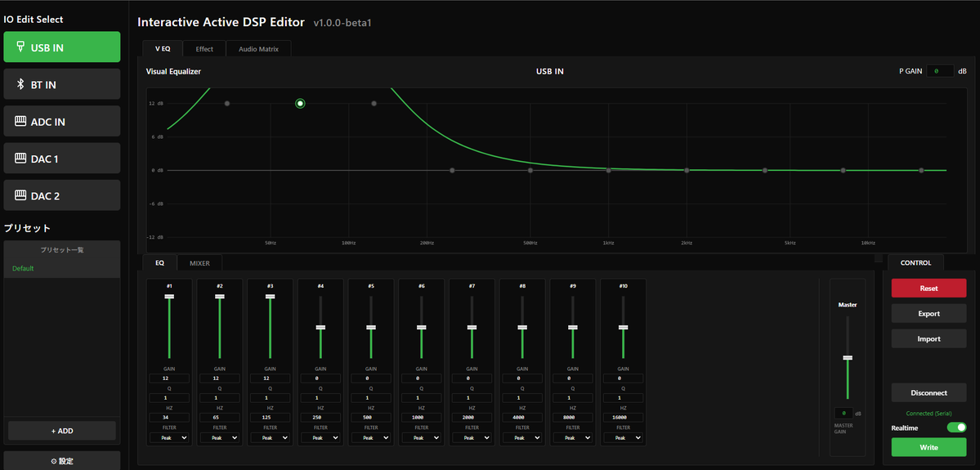Click the + ADD preset button
The image size is (980, 470).
[62, 431]
